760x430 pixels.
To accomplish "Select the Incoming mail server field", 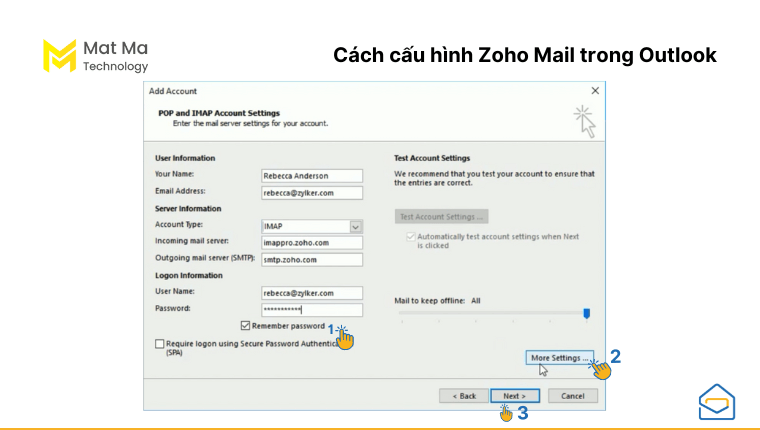I will coord(312,243).
